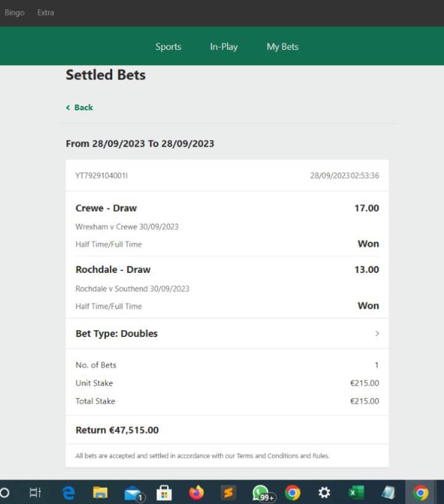Click the Bet Type: Doubles row
Screen dimensions: 444x504
coord(227,334)
